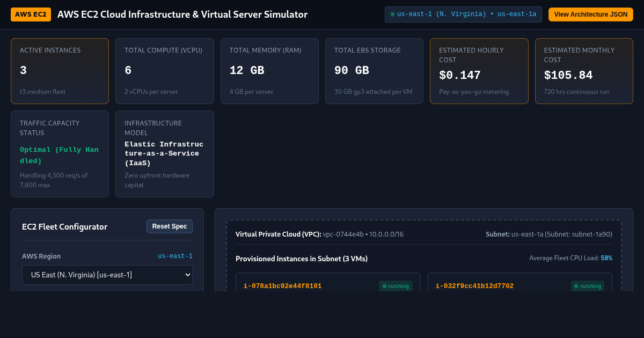This screenshot has width=644, height=338.
Task: Click instance ID i-032f9cc41b12d7702
Action: [x=474, y=286]
